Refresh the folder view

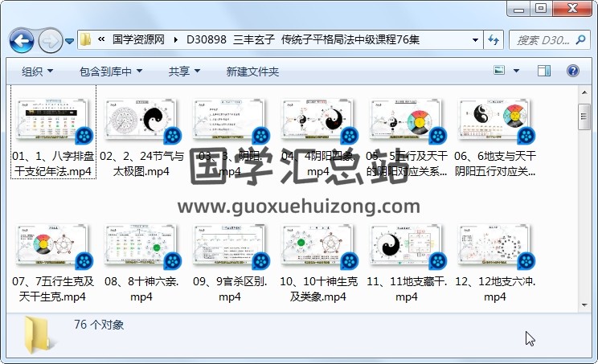tap(494, 39)
